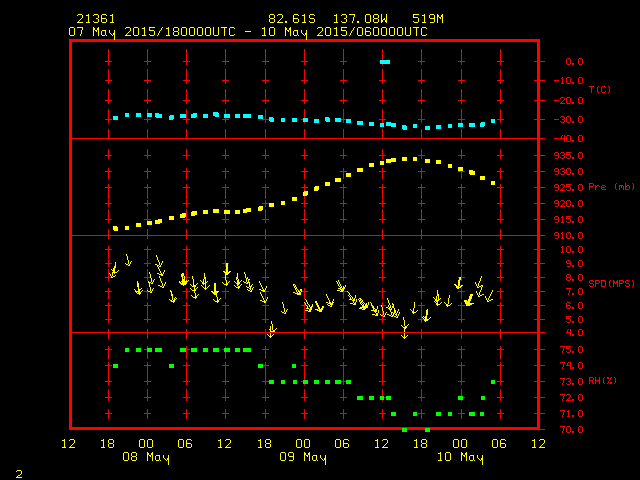Click the "SPD(MPS)" wind speed label
640x480 pixels.
[611, 283]
